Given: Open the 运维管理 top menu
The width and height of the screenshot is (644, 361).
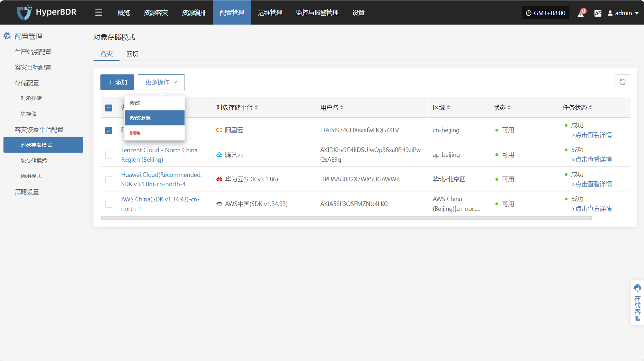Looking at the screenshot, I should [270, 13].
